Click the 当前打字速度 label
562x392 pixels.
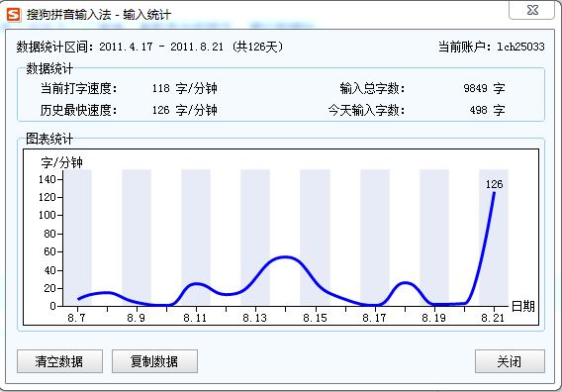pos(79,88)
